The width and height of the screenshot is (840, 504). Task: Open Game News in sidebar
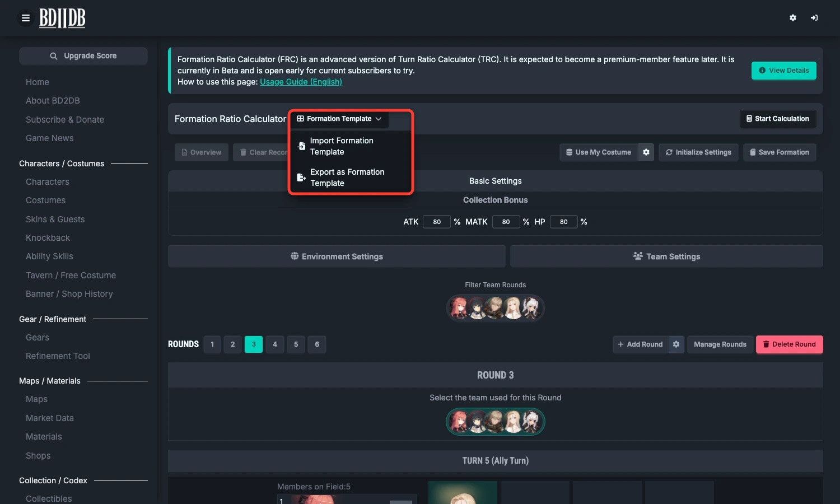point(50,138)
